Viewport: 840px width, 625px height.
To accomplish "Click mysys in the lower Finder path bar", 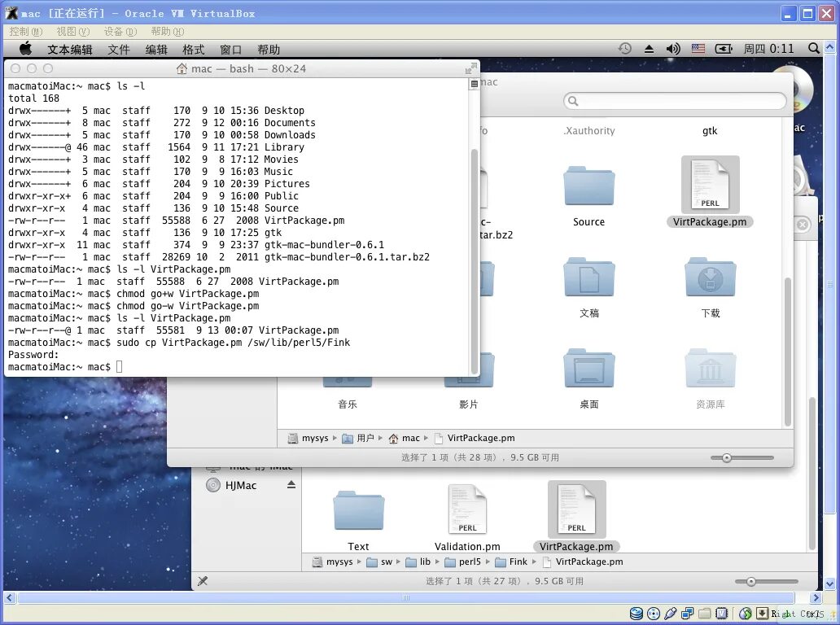I will click(333, 562).
